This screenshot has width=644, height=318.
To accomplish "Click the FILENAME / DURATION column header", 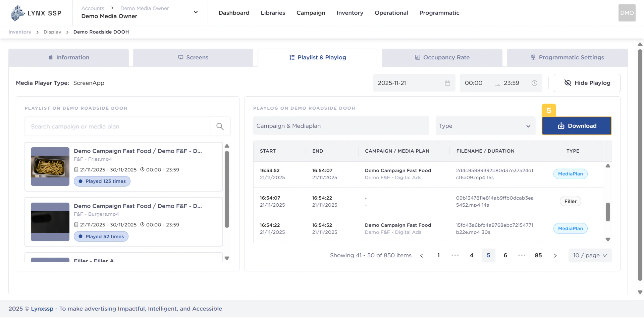I will 485,151.
